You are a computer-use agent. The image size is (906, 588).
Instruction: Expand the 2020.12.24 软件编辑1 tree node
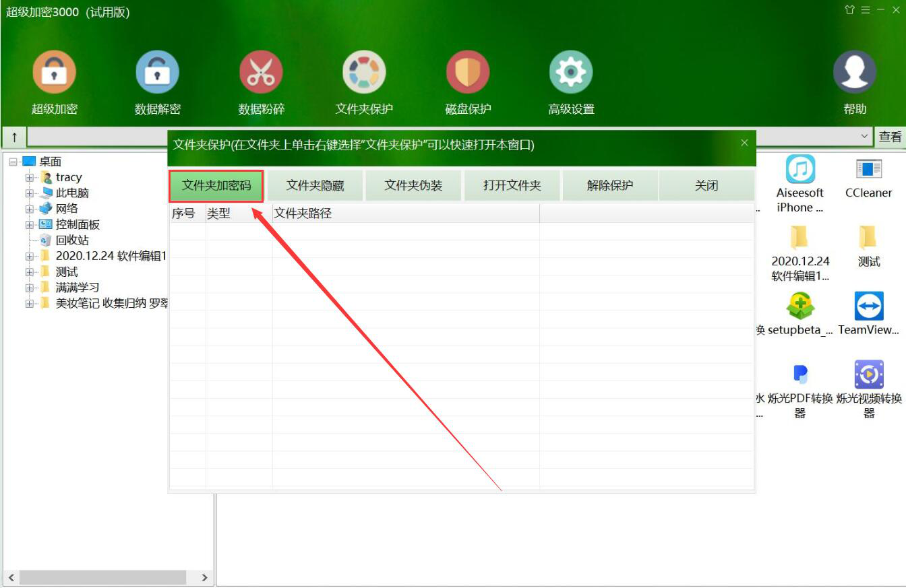coord(30,257)
